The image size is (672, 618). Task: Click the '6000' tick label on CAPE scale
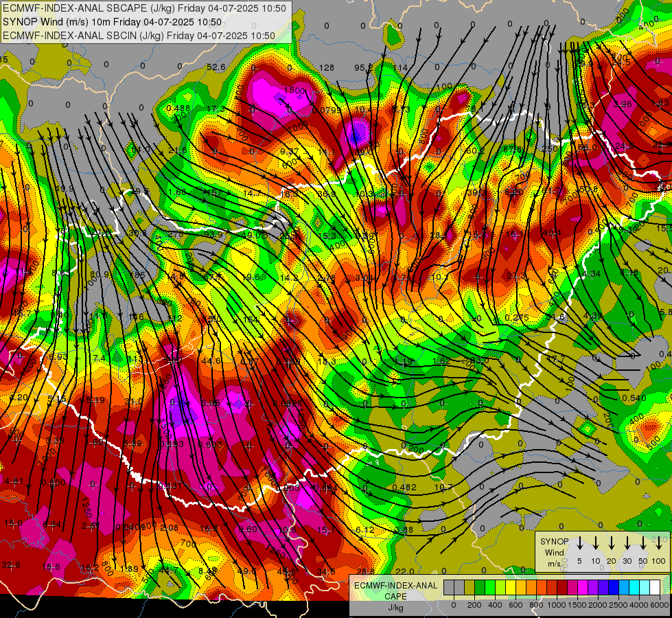pyautogui.click(x=660, y=605)
